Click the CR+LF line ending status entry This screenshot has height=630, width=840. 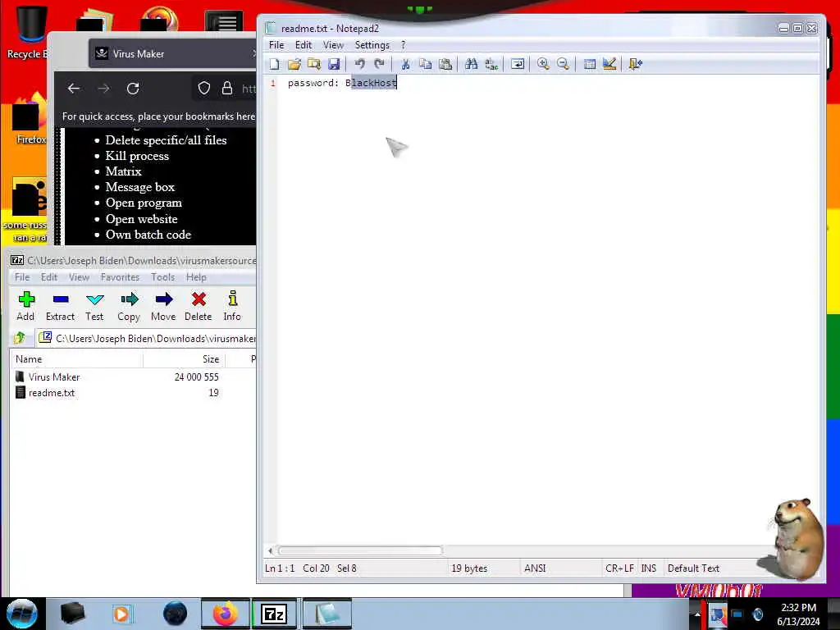pos(619,568)
